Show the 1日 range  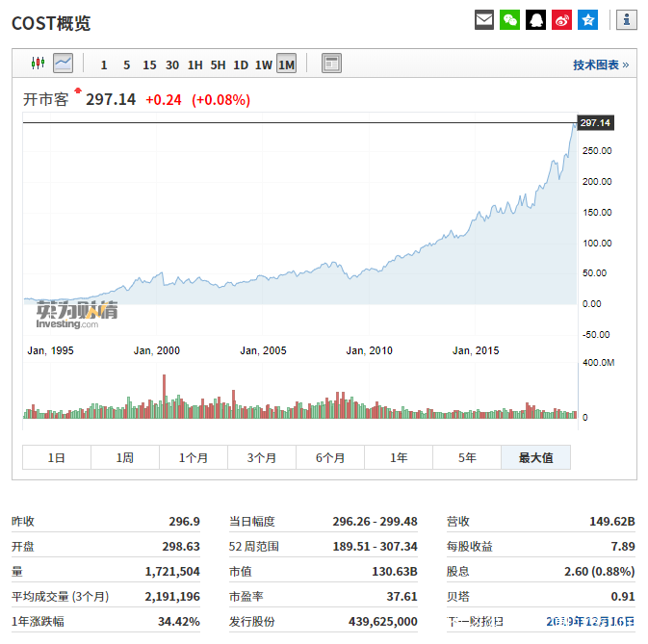(x=57, y=457)
